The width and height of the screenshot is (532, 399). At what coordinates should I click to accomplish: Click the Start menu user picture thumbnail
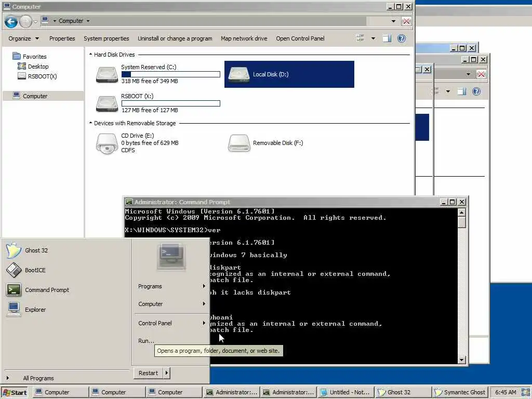coord(171,257)
